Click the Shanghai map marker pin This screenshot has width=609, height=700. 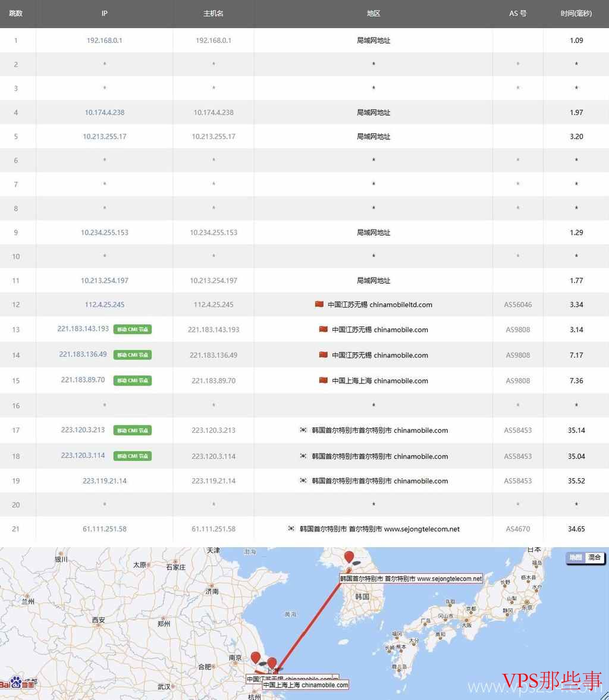272,663
